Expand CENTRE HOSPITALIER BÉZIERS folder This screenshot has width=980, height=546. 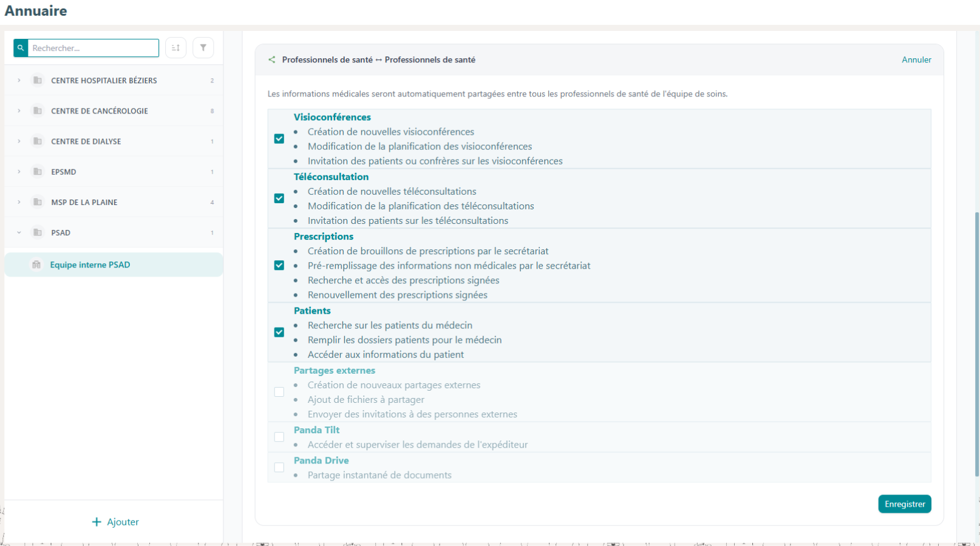[x=19, y=81]
